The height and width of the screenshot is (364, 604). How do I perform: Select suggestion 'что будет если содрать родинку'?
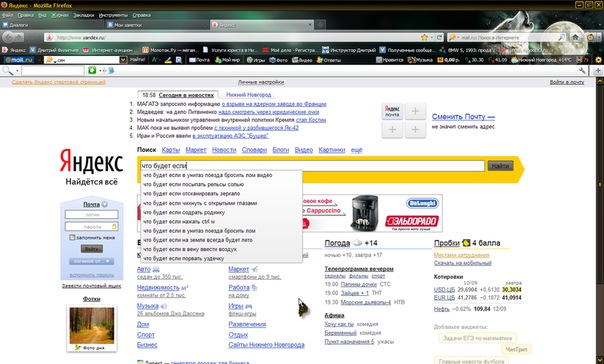[184, 212]
